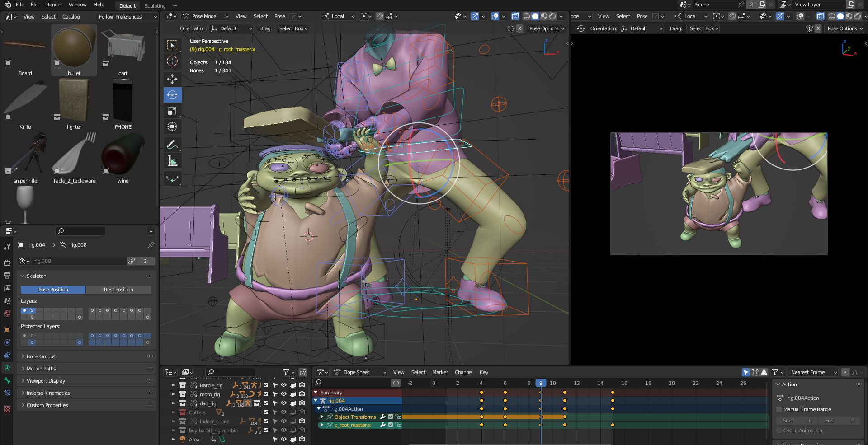Pick the Measure tool
This screenshot has width=868, height=445.
172,161
